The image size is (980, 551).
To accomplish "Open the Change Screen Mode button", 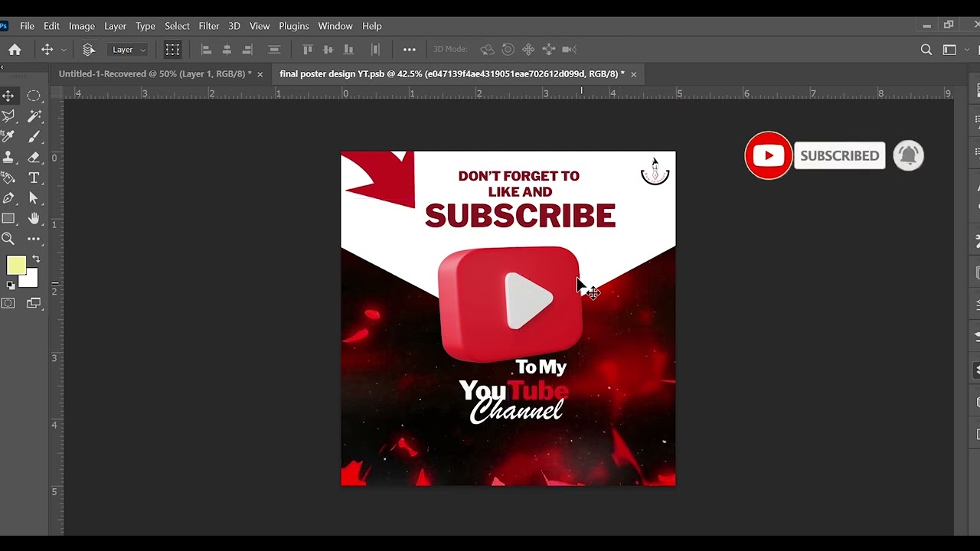I will click(34, 304).
